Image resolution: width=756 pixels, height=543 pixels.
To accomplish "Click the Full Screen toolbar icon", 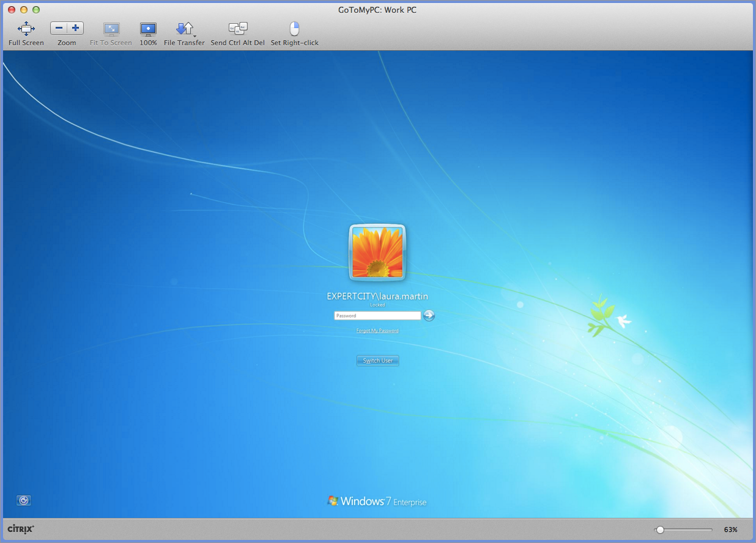I will click(26, 29).
